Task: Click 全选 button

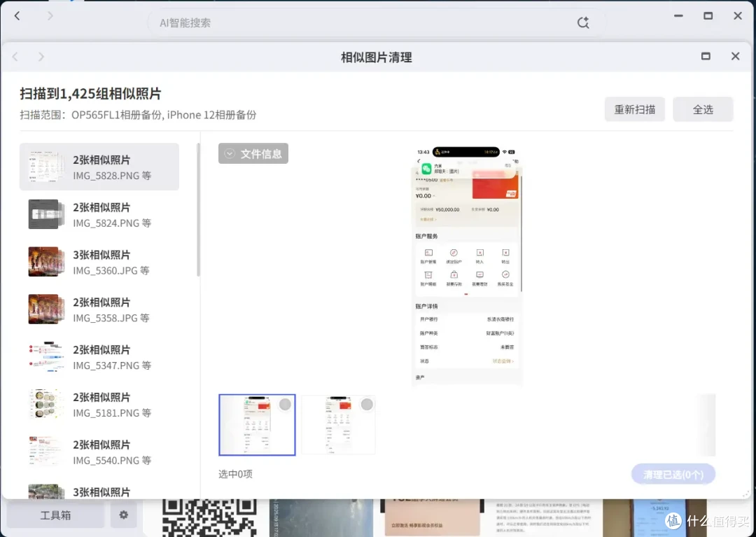Action: pyautogui.click(x=703, y=109)
